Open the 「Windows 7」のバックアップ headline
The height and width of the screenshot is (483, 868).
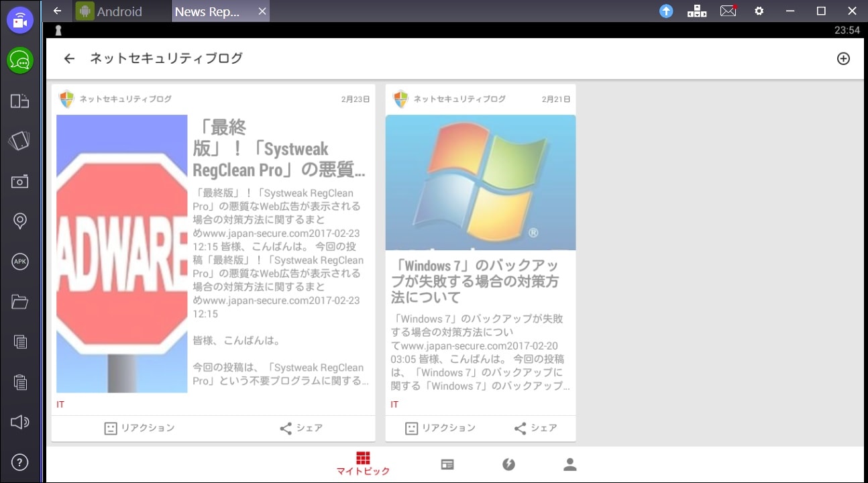coord(475,281)
